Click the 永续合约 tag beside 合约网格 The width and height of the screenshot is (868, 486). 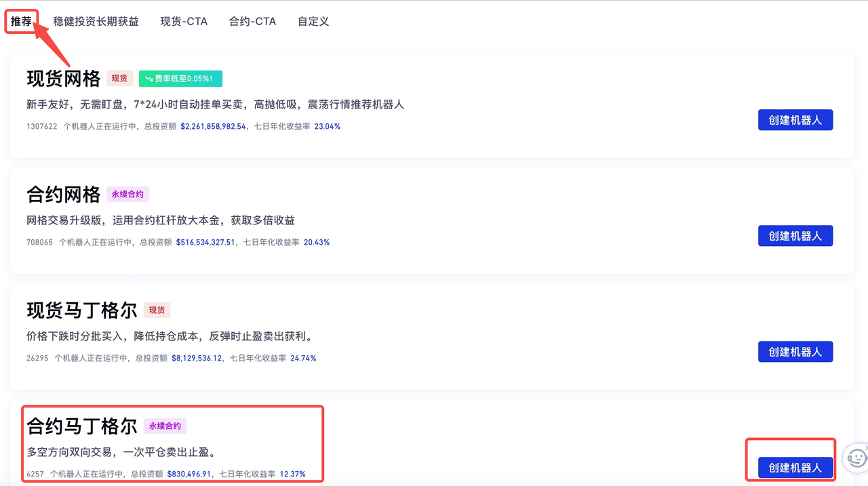coord(127,195)
